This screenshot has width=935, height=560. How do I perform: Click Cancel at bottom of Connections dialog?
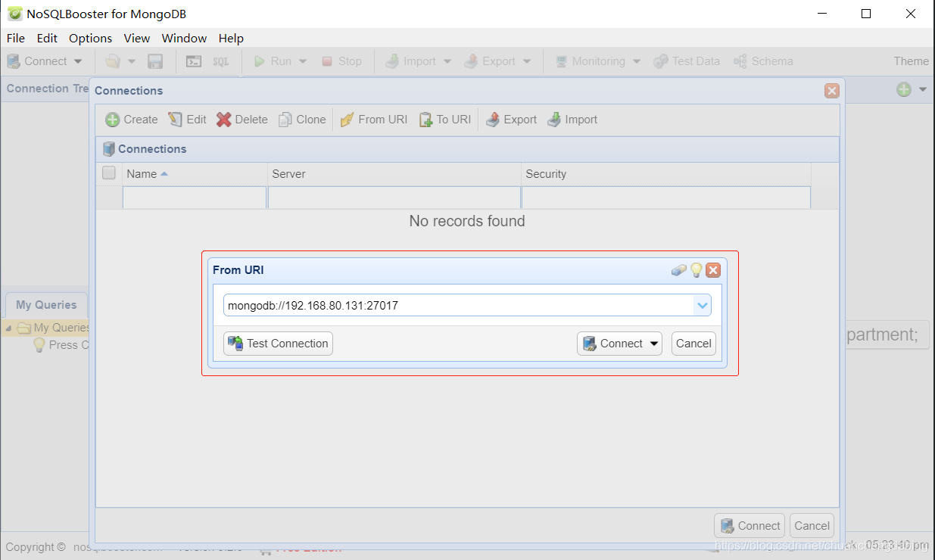[812, 526]
